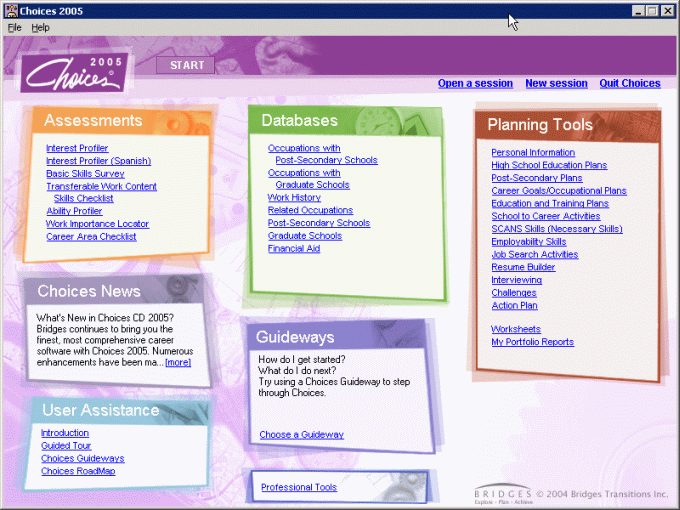Open the standalone Graduate Schools link
Image resolution: width=680 pixels, height=510 pixels.
tap(305, 236)
